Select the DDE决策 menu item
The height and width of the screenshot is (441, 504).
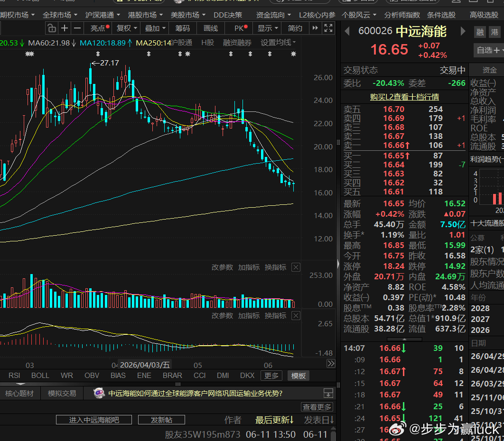[228, 15]
